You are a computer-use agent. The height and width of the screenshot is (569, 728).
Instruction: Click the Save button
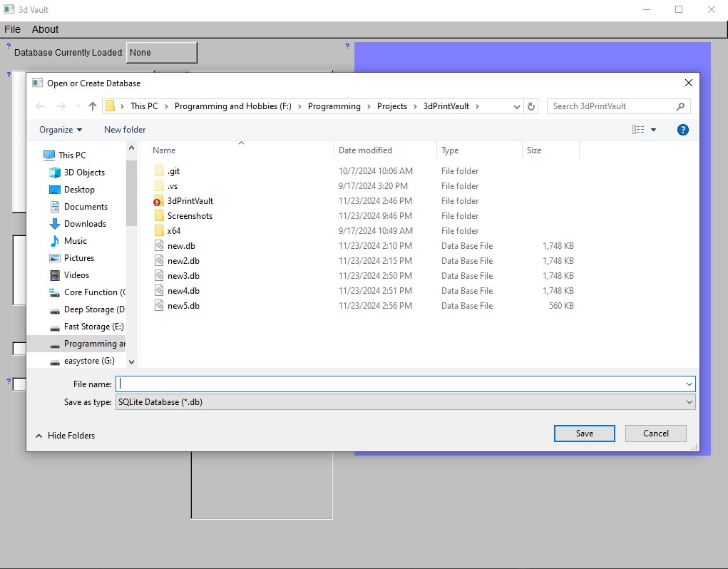click(x=584, y=434)
